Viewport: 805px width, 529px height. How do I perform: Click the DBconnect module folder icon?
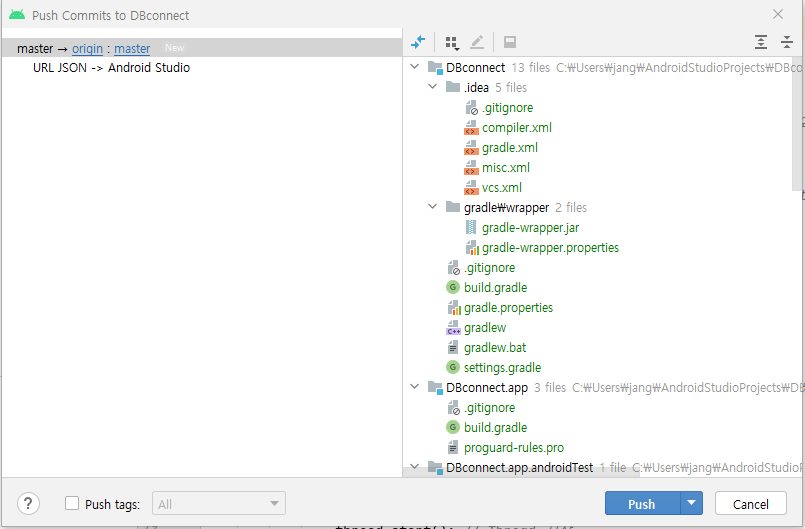pyautogui.click(x=435, y=68)
